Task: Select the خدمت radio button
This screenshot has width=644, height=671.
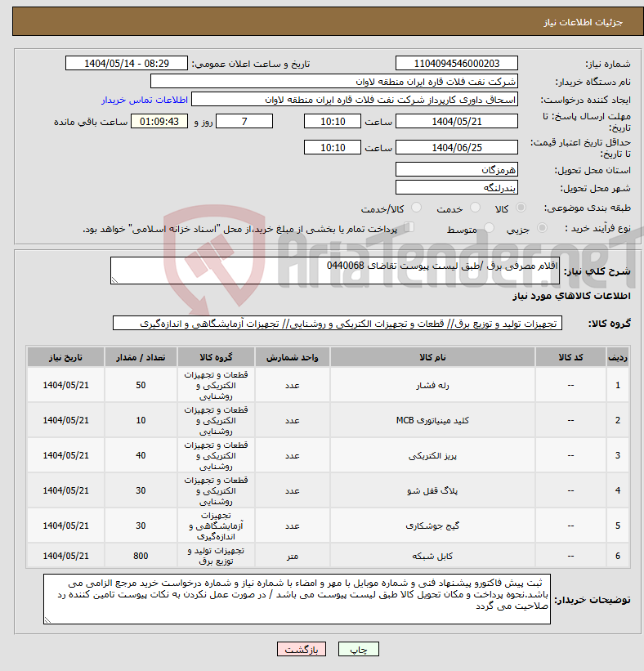Action: tap(475, 208)
